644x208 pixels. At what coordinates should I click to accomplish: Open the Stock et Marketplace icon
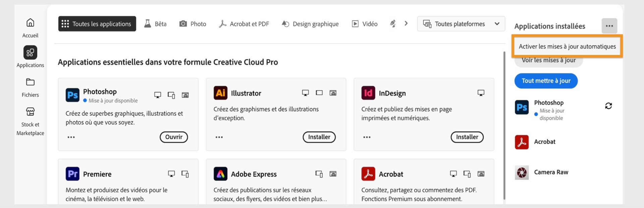(x=30, y=112)
